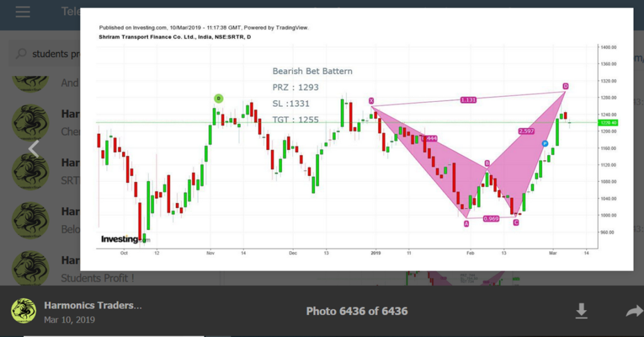The width and height of the screenshot is (644, 337).
Task: Click the lion avatar in the 'SRT' message row
Action: pos(30,171)
